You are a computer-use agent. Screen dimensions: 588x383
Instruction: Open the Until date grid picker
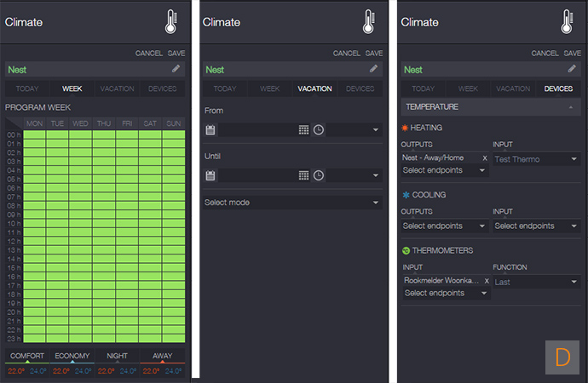(x=303, y=175)
